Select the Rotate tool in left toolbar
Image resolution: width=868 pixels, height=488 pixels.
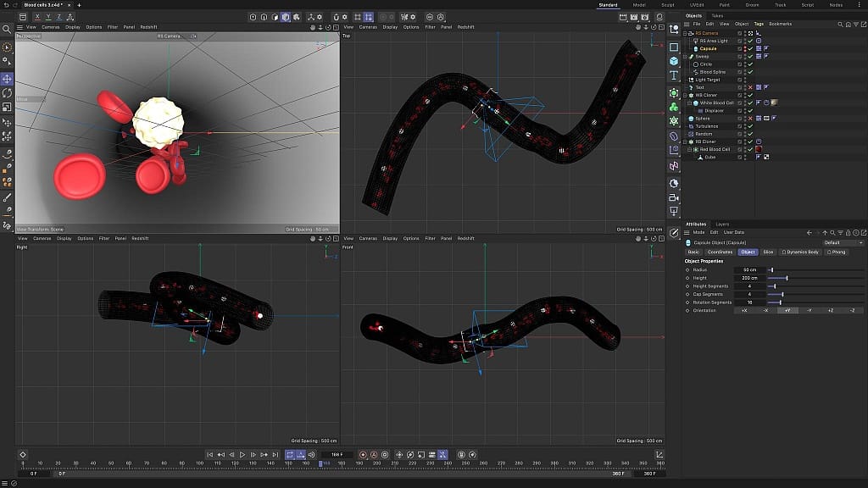[7, 93]
